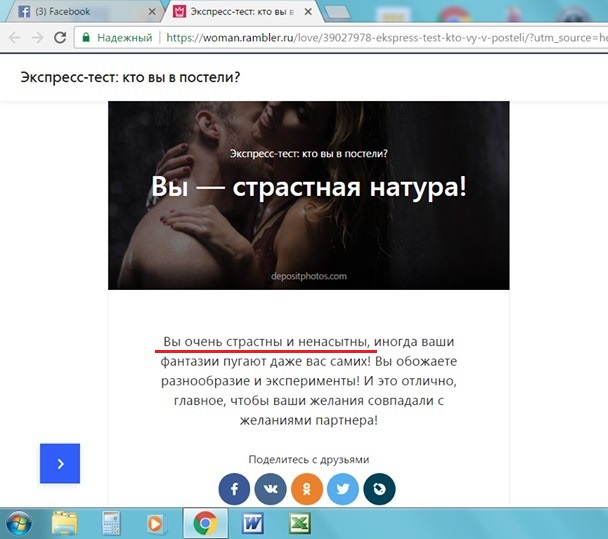Share the result on Twitter
Viewport: 608px width, 539px height.
pos(344,488)
